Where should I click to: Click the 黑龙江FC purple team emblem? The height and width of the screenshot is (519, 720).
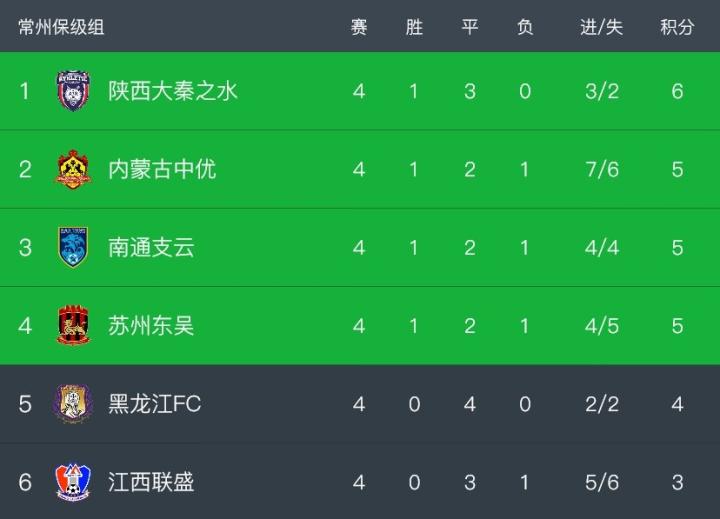coord(73,404)
